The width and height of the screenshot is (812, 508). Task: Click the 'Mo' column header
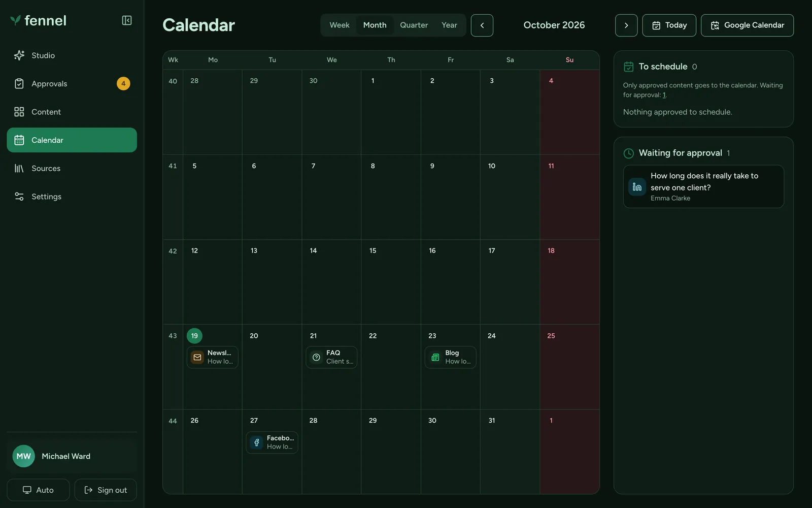(x=213, y=60)
